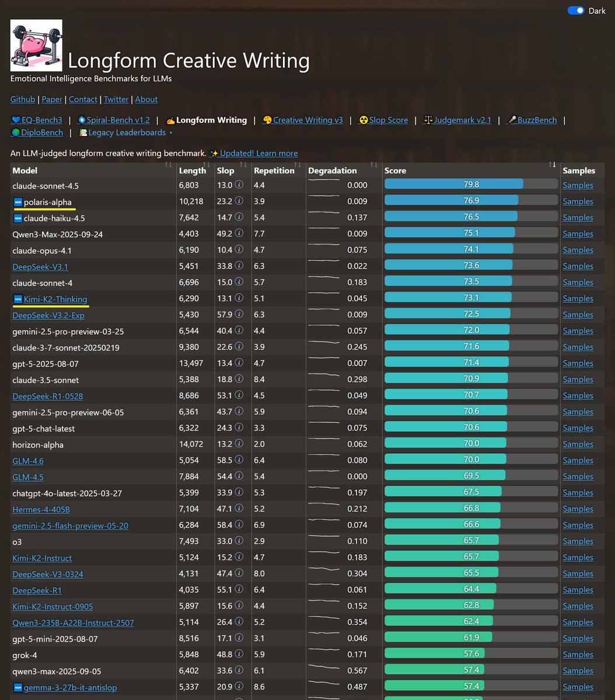Click the 76.9 score bar for polaris-alpha

pyautogui.click(x=471, y=201)
